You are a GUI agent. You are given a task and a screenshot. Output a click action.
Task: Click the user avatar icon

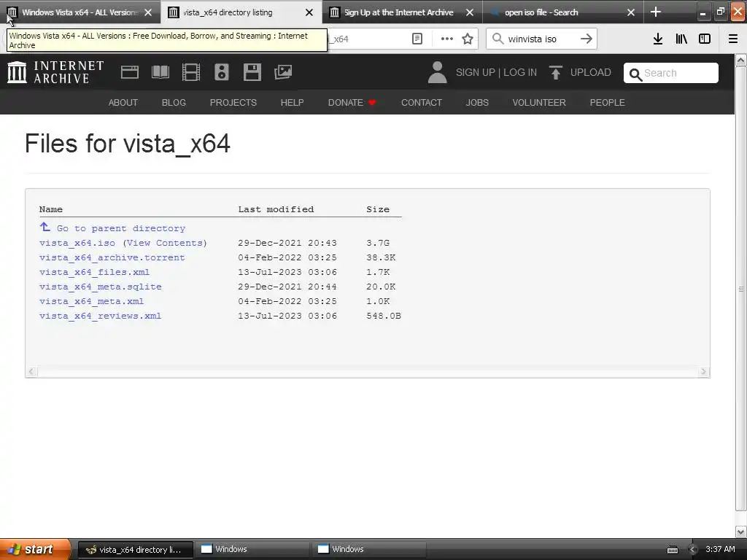tap(438, 72)
